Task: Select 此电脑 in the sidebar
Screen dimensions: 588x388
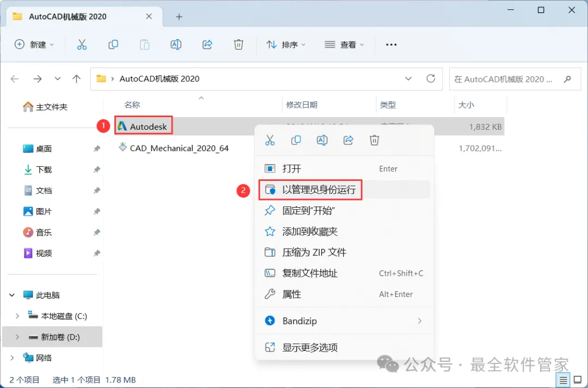Action: (41, 295)
